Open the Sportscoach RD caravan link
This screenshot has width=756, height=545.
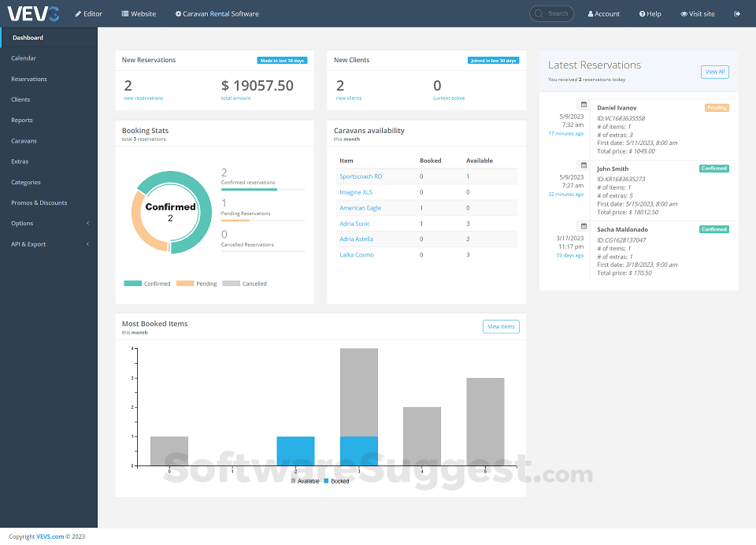click(x=361, y=176)
